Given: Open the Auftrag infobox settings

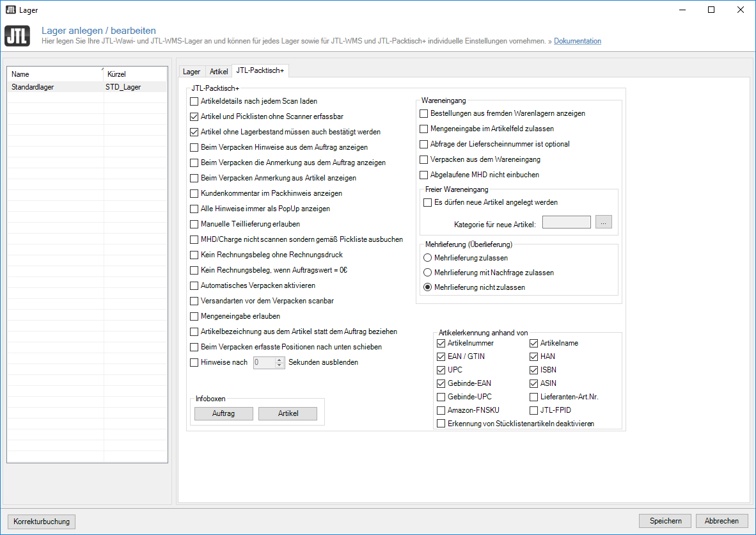Looking at the screenshot, I should tap(223, 413).
